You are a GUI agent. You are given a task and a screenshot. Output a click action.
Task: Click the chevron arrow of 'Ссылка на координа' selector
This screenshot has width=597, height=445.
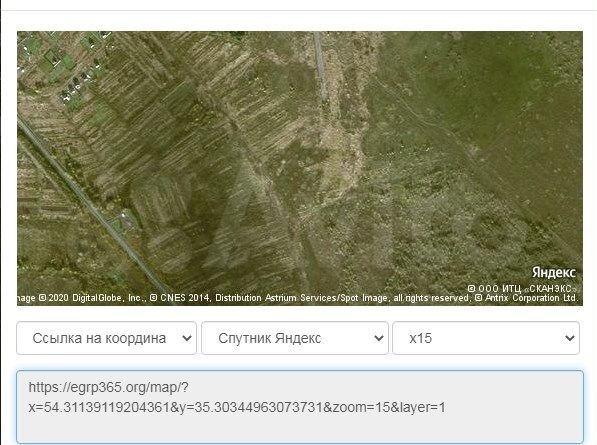[x=187, y=338]
